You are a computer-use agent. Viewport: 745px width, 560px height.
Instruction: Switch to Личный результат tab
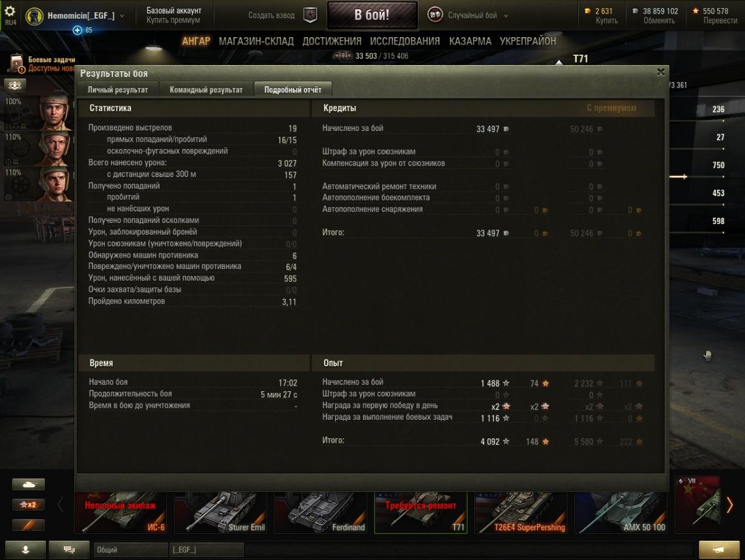coord(118,89)
